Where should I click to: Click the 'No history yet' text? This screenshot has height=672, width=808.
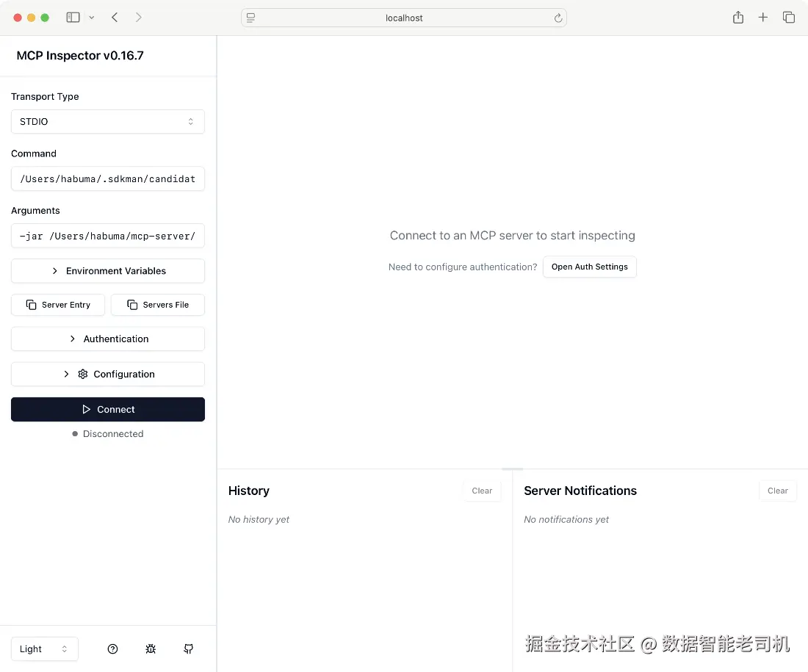pos(259,519)
